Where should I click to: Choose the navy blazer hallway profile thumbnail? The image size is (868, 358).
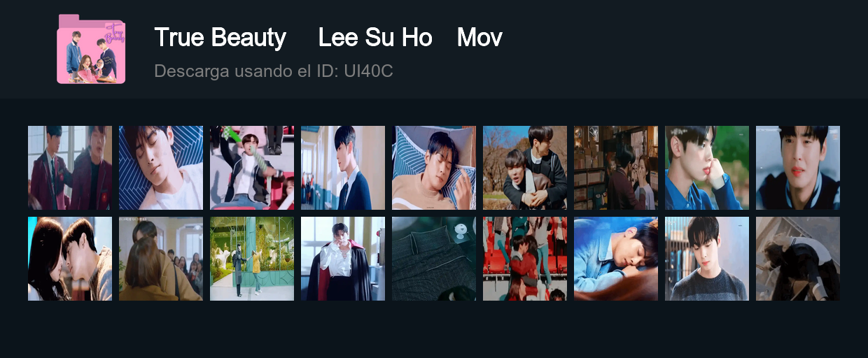[343, 168]
